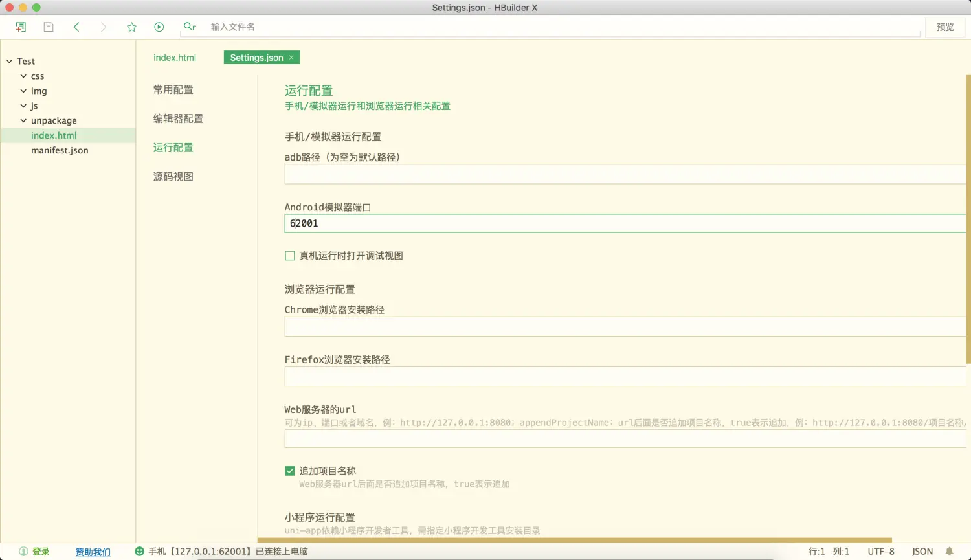Click the new file icon in toolbar
This screenshot has height=560, width=971.
(21, 27)
